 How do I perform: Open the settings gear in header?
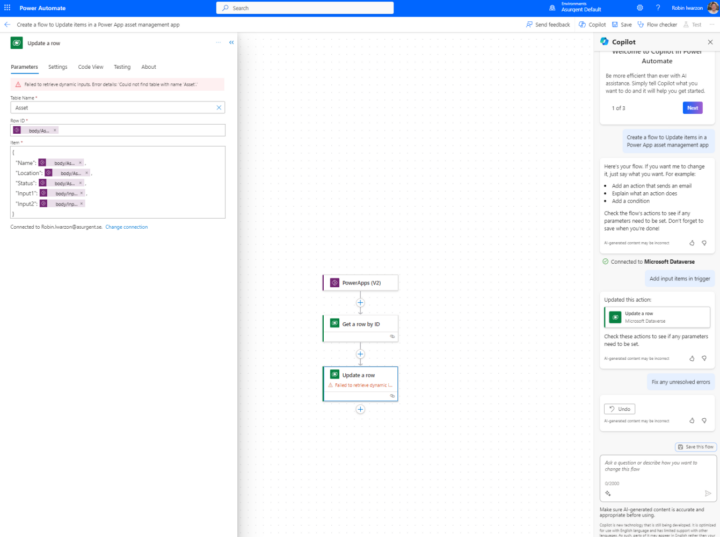point(640,8)
